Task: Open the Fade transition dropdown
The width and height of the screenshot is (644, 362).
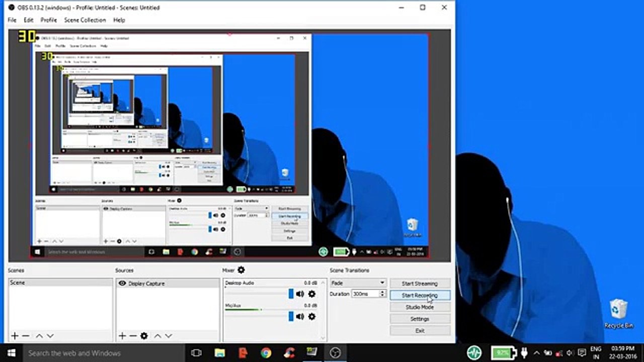Action: click(358, 283)
